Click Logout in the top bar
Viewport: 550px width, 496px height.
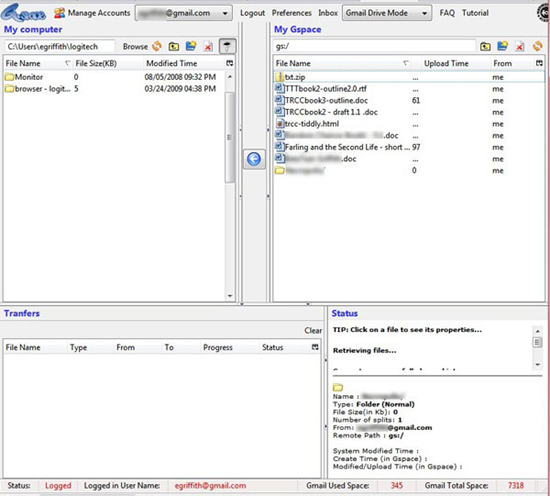(253, 13)
